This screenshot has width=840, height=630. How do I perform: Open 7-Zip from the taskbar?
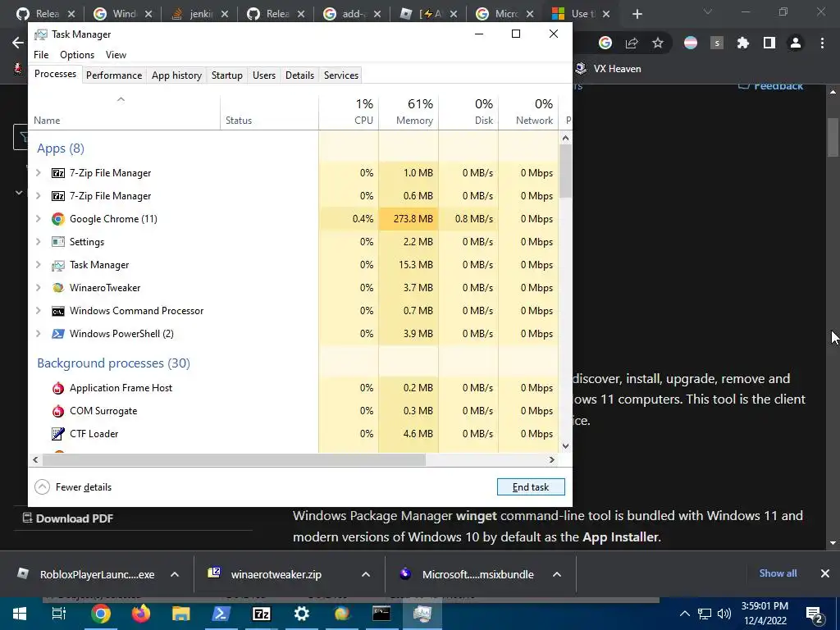[x=262, y=614]
